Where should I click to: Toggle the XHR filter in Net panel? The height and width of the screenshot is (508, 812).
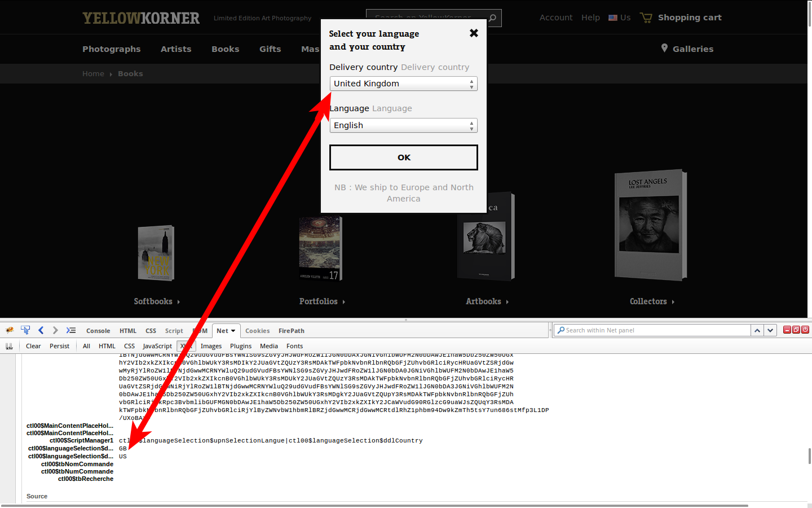[x=186, y=346]
